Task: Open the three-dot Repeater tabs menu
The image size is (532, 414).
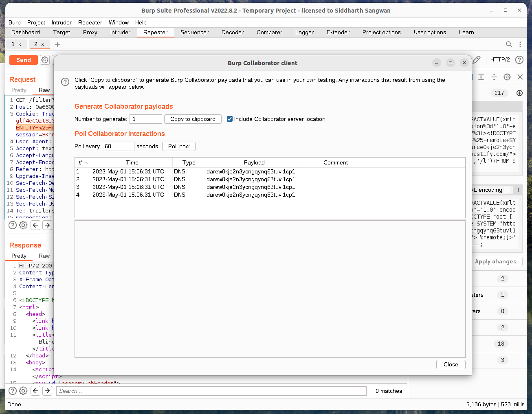Action: 520,44
